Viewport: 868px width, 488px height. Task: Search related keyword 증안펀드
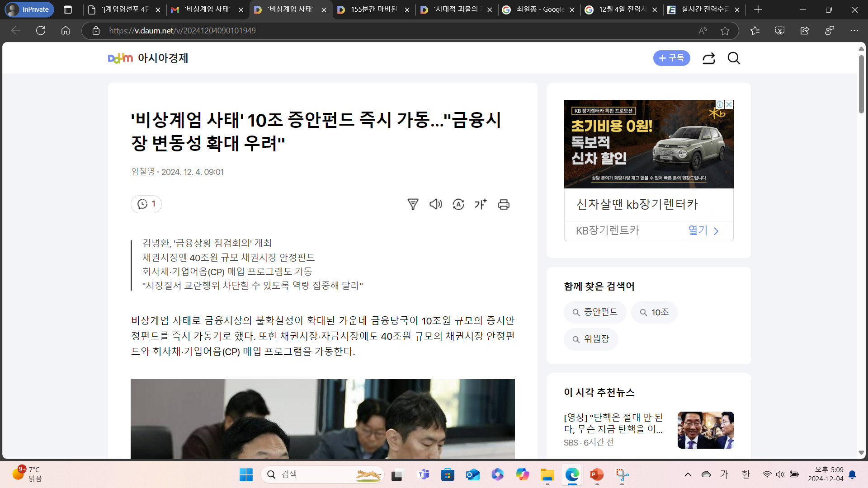point(595,312)
